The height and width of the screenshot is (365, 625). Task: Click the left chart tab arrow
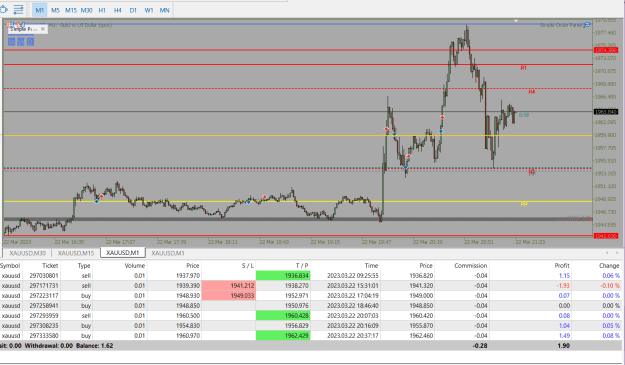(607, 253)
